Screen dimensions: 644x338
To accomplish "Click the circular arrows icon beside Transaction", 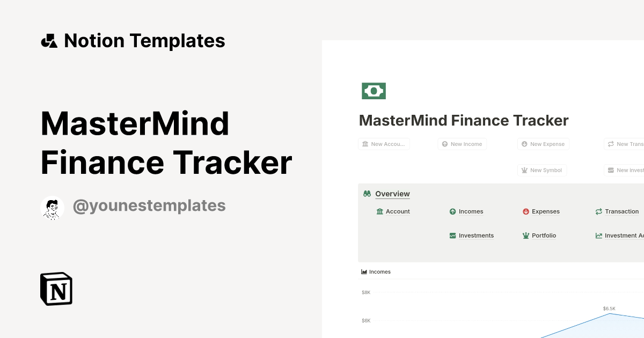I will click(x=598, y=211).
